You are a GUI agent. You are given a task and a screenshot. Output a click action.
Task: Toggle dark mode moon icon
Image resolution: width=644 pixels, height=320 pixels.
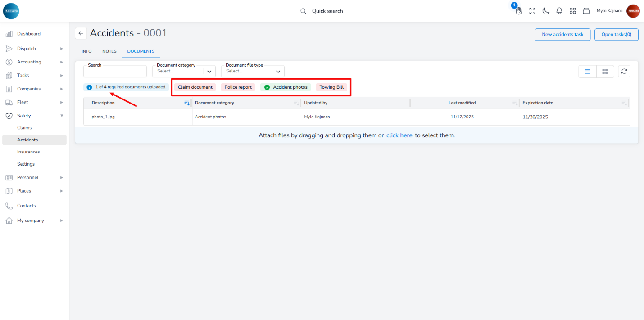point(546,11)
